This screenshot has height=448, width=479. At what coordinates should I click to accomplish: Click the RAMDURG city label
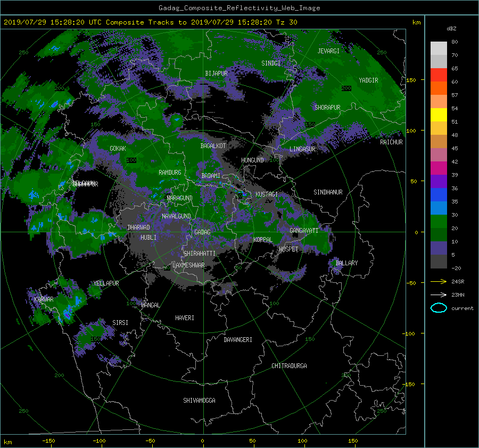pyautogui.click(x=170, y=173)
